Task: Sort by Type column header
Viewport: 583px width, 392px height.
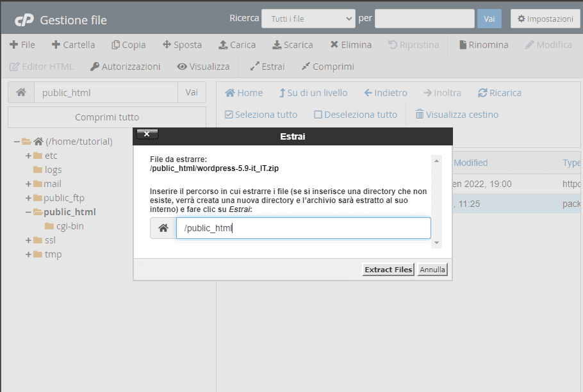Action: 572,163
